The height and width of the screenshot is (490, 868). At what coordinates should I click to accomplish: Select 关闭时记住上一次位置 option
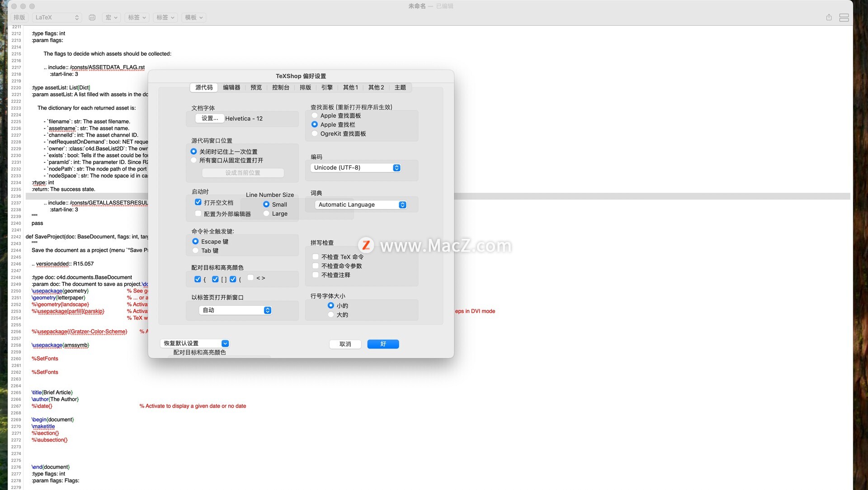pos(193,152)
